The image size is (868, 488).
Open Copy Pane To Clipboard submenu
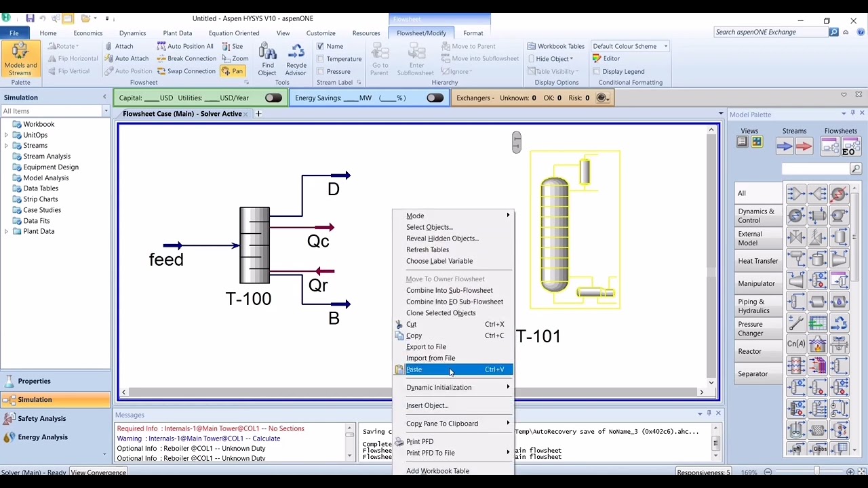point(453,423)
